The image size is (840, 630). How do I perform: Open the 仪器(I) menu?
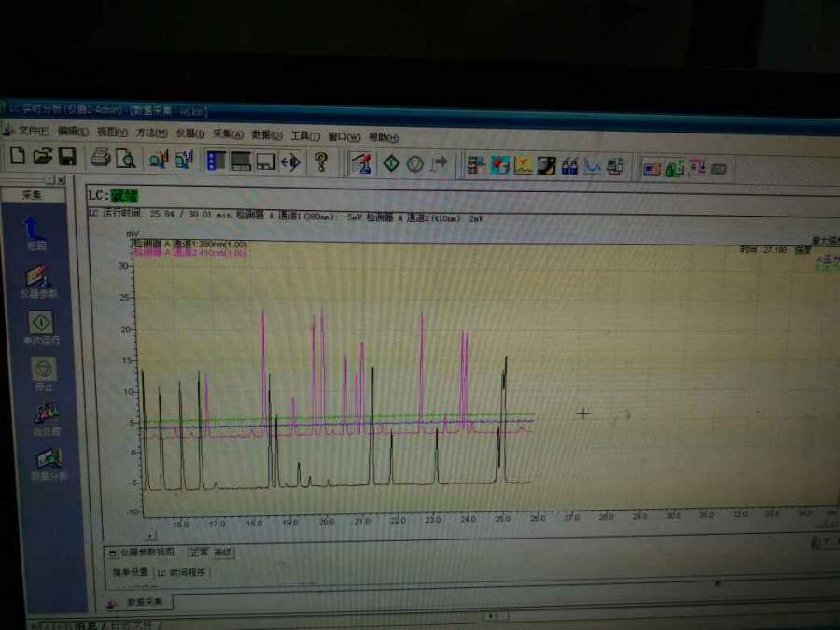pos(189,133)
